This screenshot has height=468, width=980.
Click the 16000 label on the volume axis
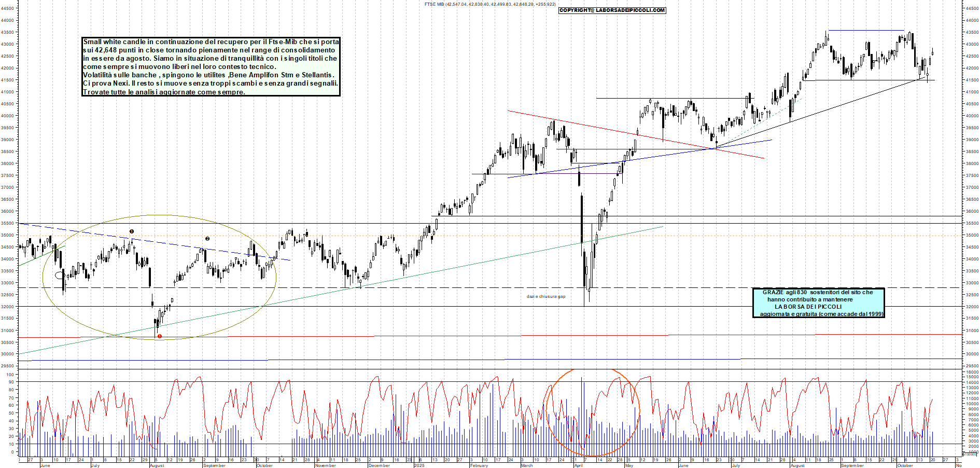[x=972, y=373]
